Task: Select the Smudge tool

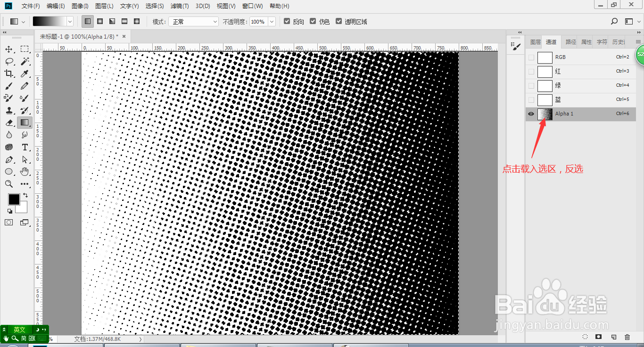Action: pos(25,135)
